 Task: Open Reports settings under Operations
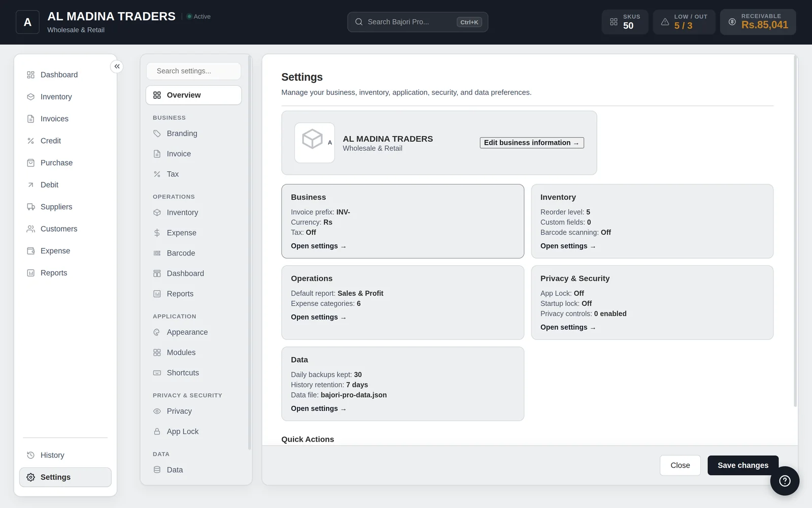pyautogui.click(x=193, y=294)
